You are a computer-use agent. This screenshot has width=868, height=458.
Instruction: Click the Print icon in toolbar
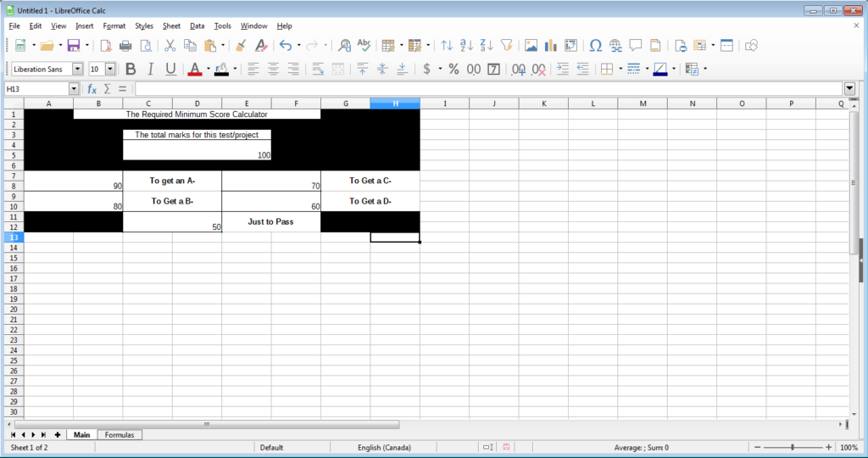(x=125, y=45)
